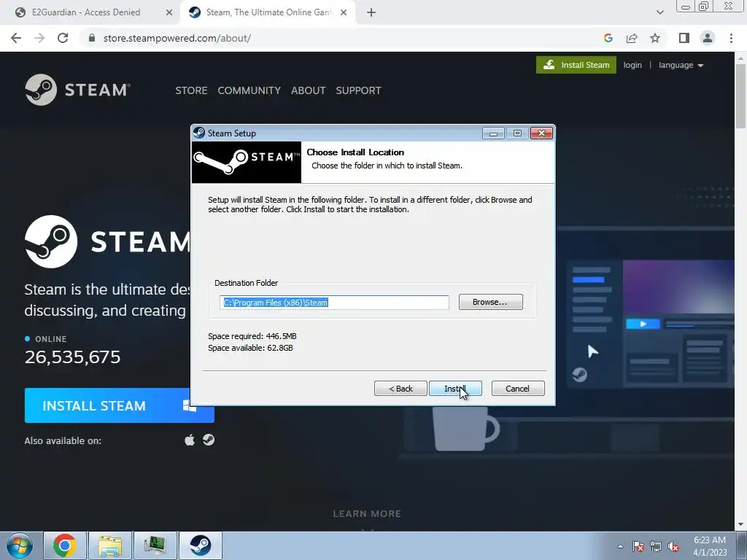The height and width of the screenshot is (560, 747).
Task: Select the Steam, The Ultimate Online Game tab
Action: (x=269, y=12)
